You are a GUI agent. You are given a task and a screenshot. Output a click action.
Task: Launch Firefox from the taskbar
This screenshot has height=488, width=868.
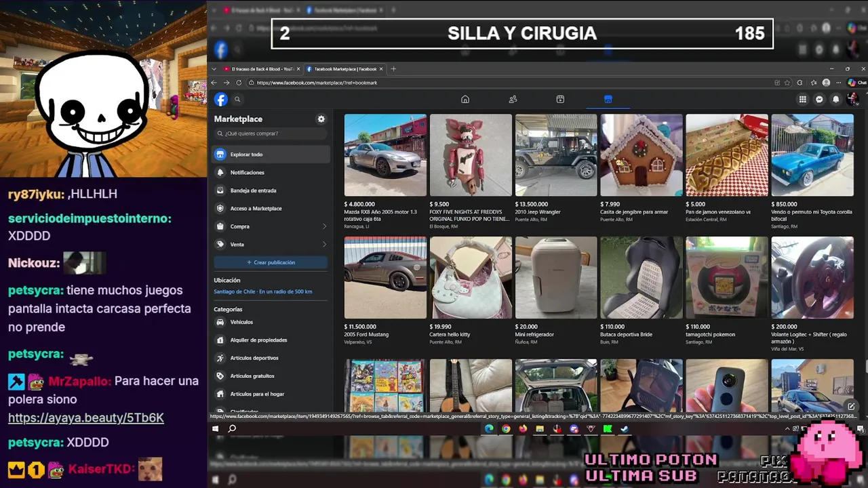[x=523, y=428]
